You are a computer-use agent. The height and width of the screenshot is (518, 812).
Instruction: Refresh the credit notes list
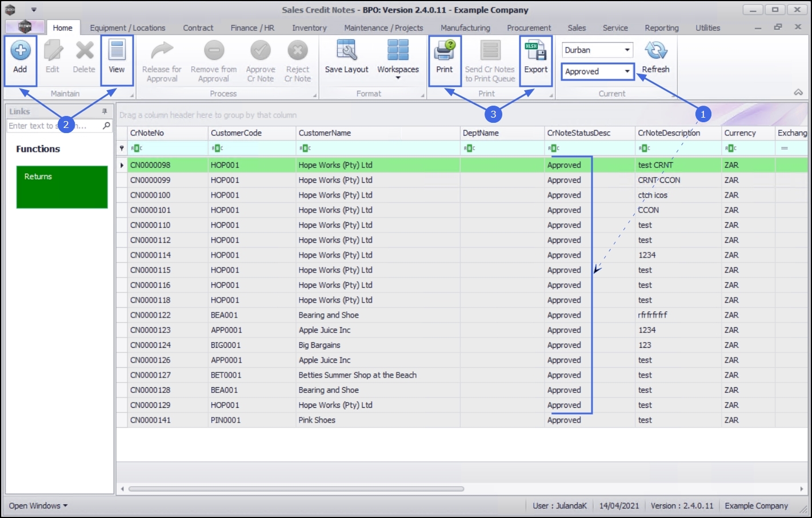(x=655, y=57)
